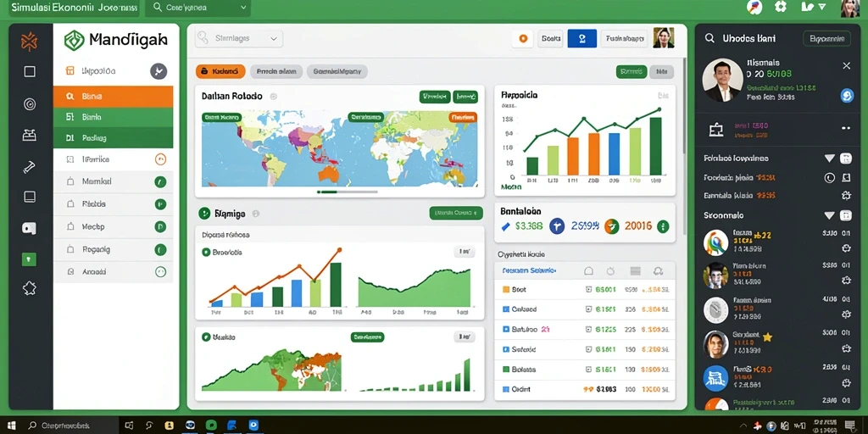Click the orange logo icon in dark sidebar

30,42
